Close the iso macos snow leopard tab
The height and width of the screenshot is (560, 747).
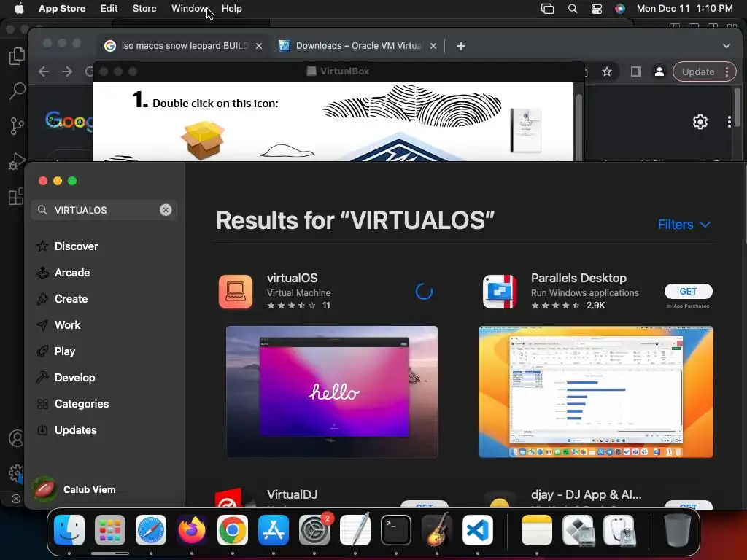coord(259,46)
